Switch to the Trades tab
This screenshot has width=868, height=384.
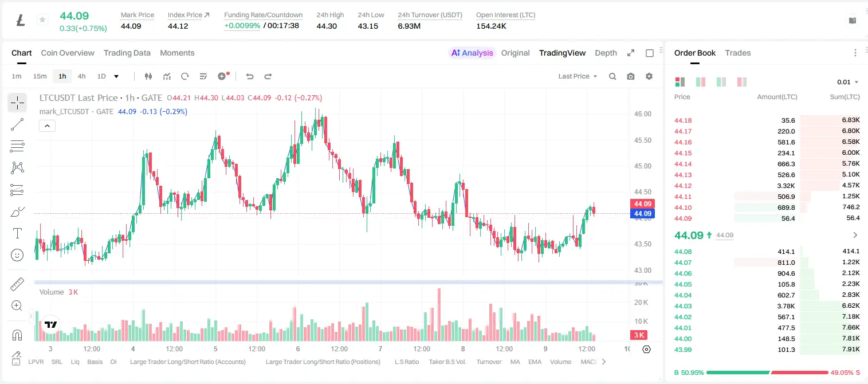(738, 53)
